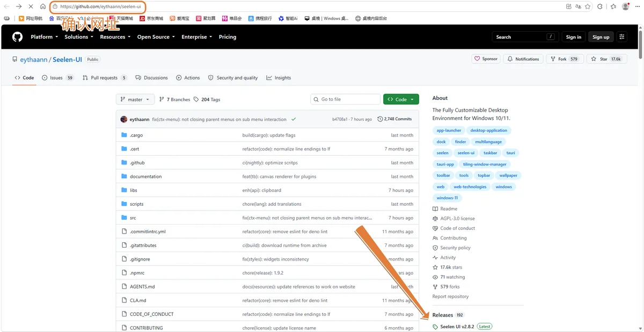Screen dimensions: 644x332
Task: Click the GitHub Octocat logo
Action: coord(18,37)
